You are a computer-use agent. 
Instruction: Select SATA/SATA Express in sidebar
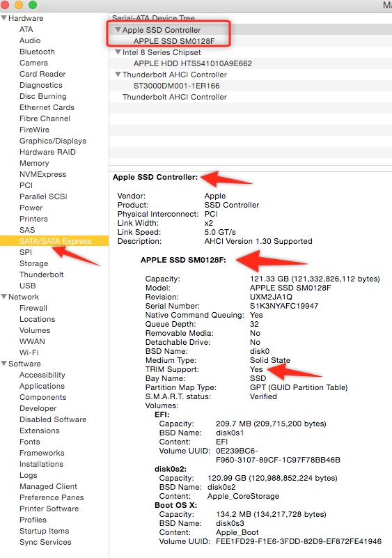(x=54, y=241)
